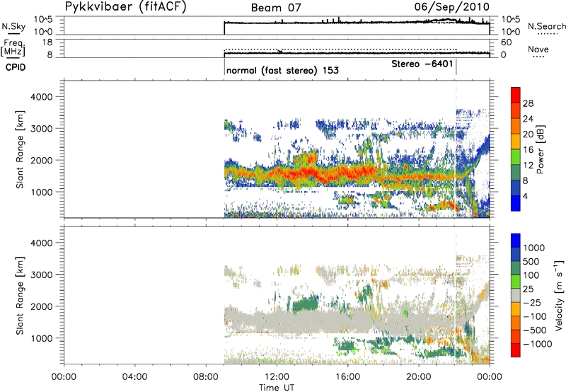The image size is (566, 392).
Task: Click the 04:00 time tick label
Action: click(135, 377)
